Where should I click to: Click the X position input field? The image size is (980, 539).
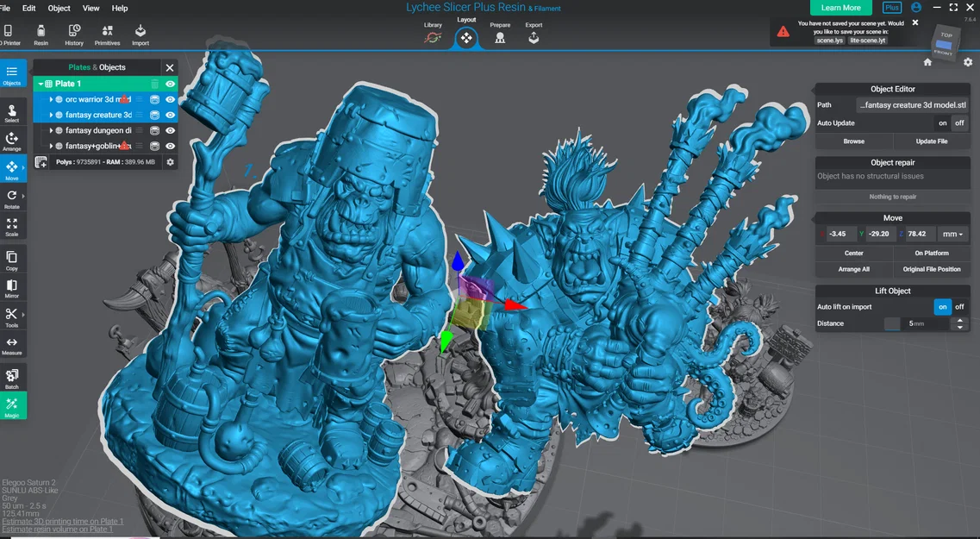coord(841,234)
